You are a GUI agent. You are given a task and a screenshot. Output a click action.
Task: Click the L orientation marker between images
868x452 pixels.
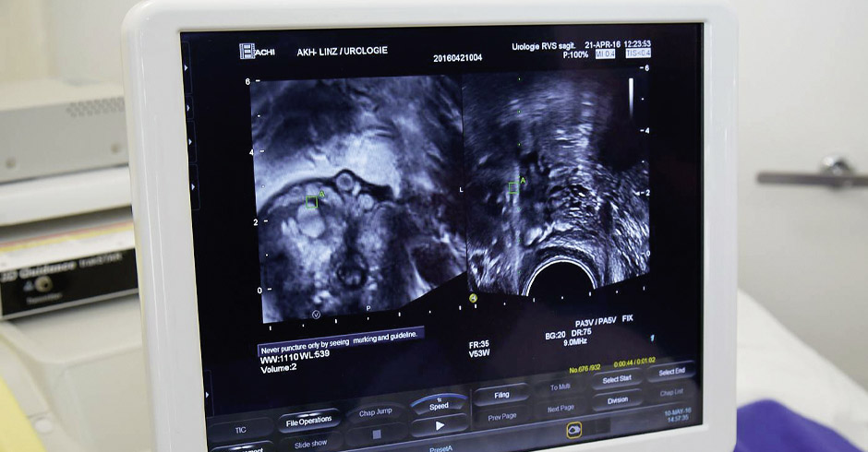coord(461,190)
